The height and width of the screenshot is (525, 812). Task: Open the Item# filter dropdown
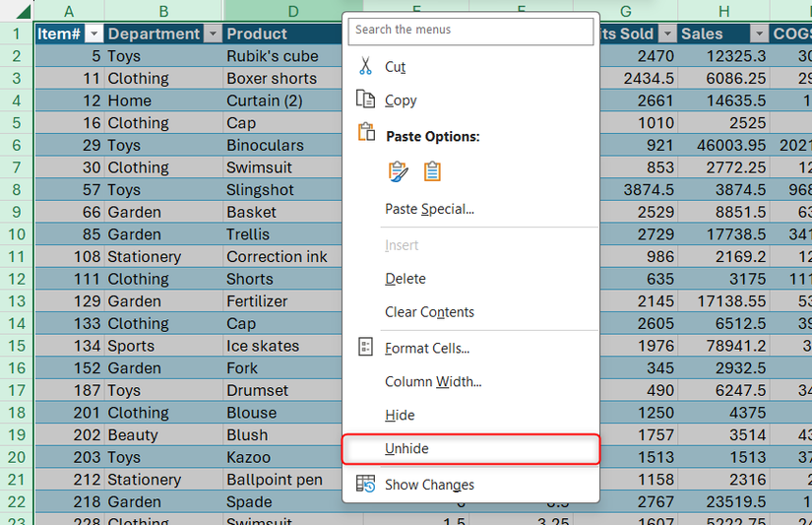pos(94,33)
